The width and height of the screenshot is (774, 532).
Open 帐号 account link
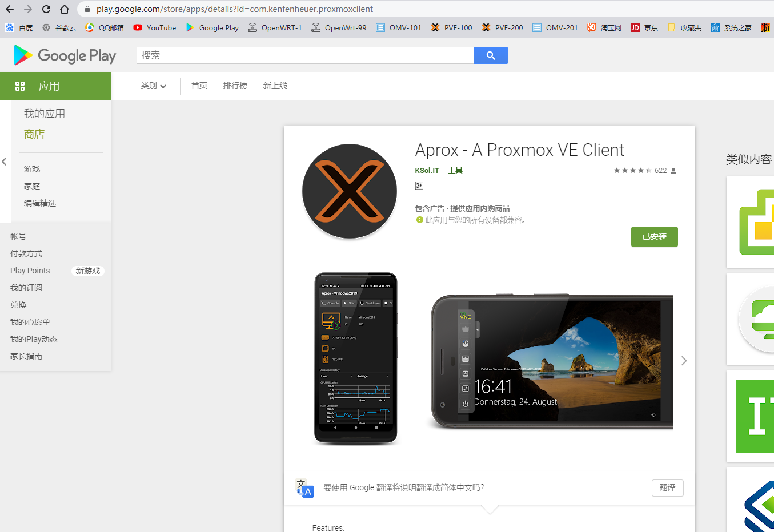(18, 236)
